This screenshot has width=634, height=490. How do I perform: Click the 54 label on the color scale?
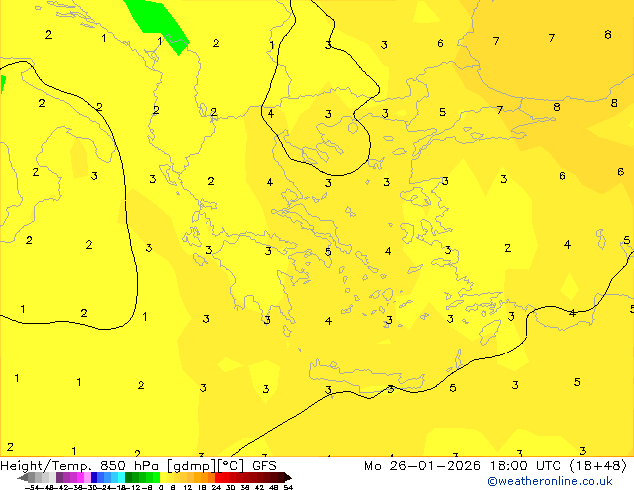pos(288,487)
